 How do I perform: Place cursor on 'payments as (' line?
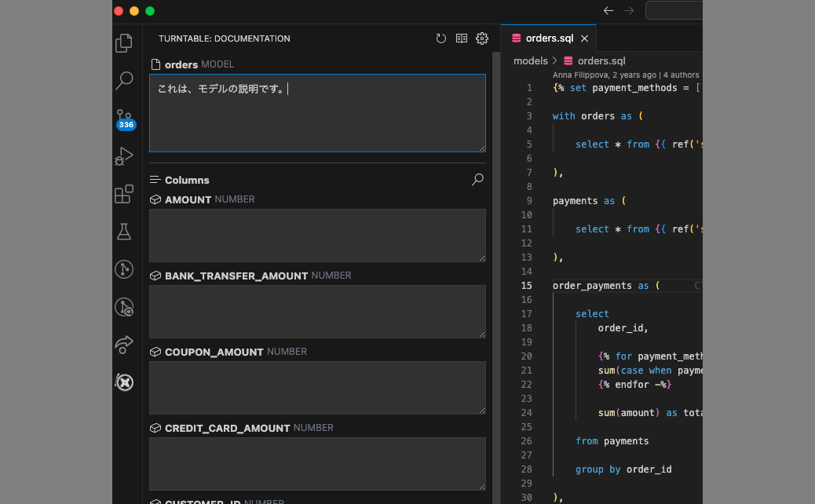pos(589,200)
